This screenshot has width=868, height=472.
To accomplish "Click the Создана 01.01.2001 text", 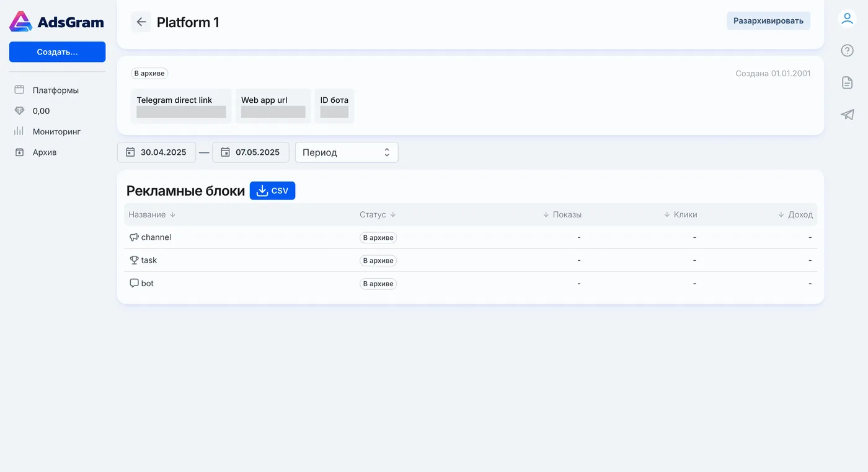I will (x=773, y=73).
